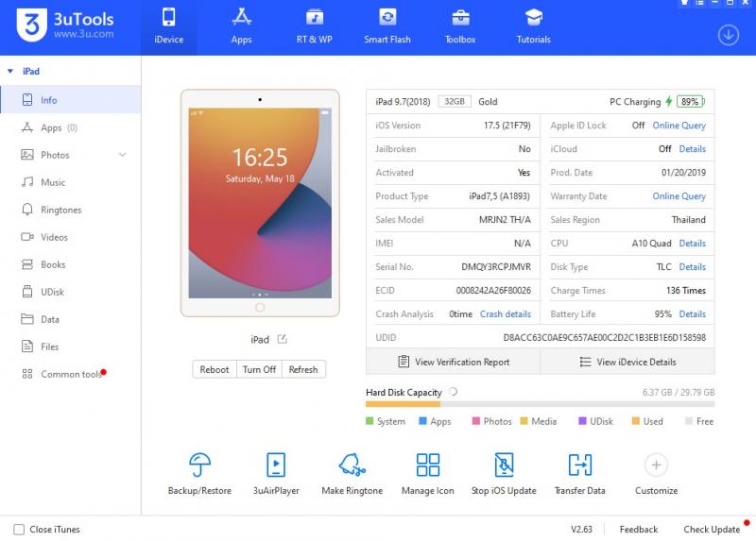Open UDisk in the sidebar

pyautogui.click(x=71, y=292)
